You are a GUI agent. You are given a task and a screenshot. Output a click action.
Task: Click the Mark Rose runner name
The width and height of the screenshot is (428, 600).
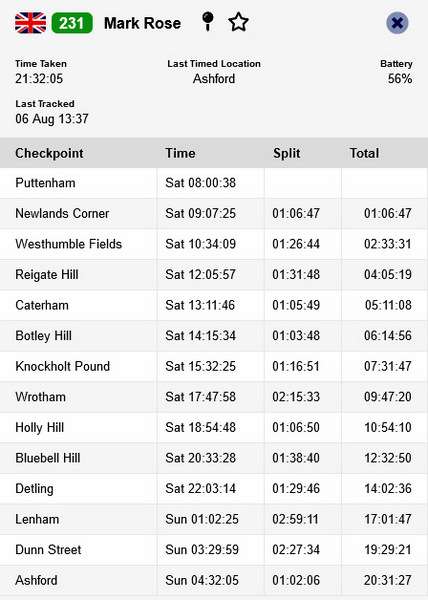142,23
